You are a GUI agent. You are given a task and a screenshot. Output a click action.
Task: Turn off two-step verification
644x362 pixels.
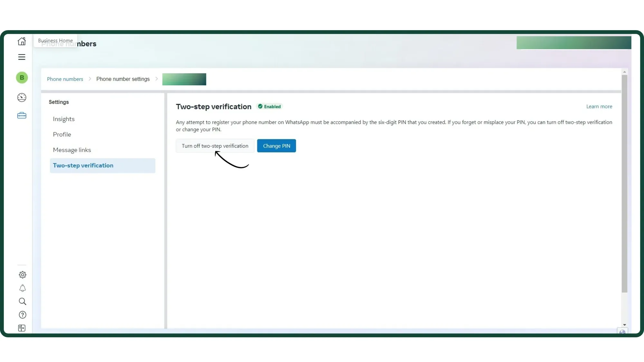215,146
